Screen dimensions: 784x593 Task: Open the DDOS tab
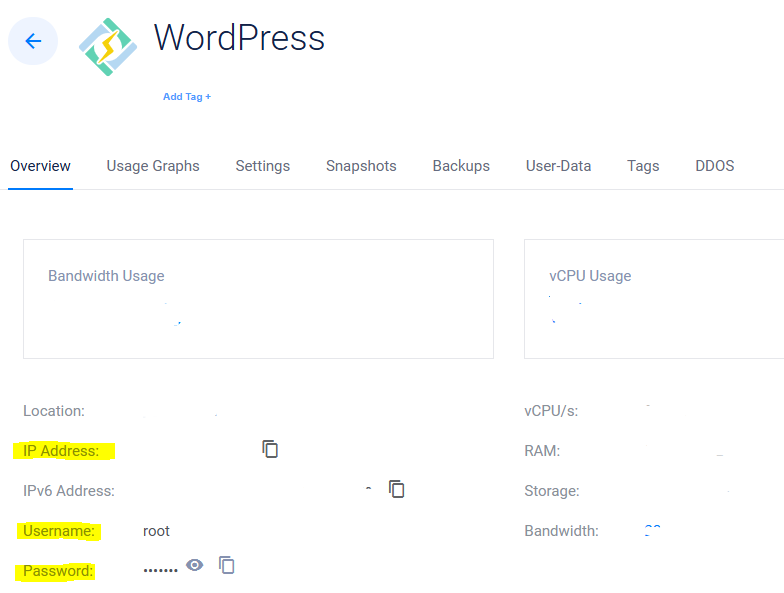[714, 166]
